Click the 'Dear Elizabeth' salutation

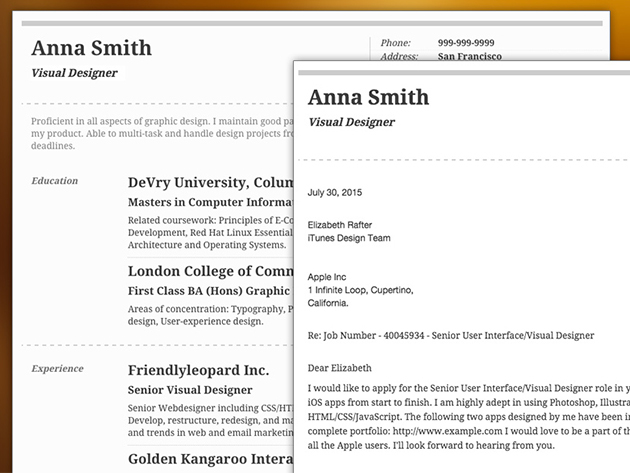(340, 368)
